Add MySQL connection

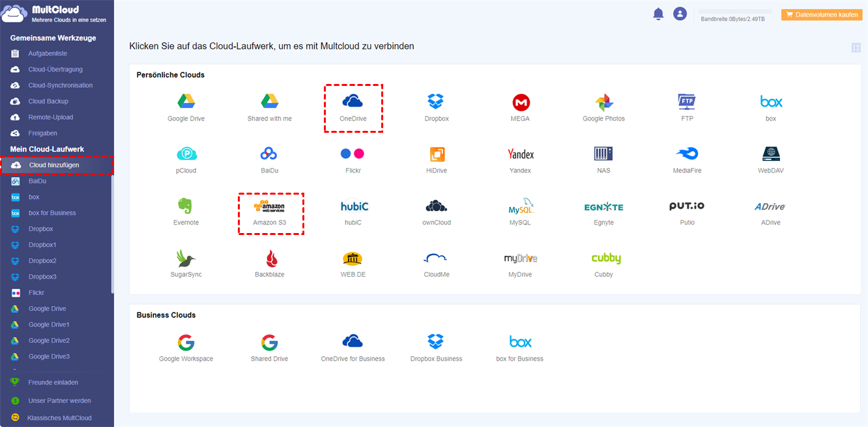(520, 206)
